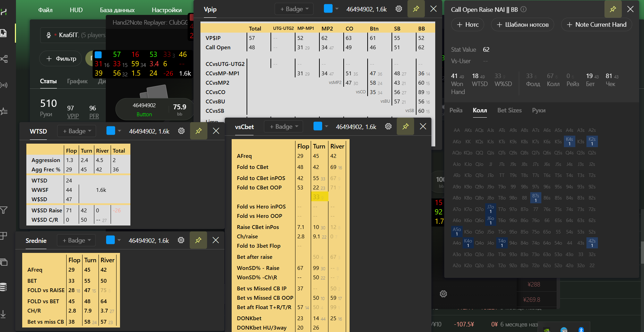Screen dimensions: 644x332
Task: Expand color arrow in WTSD popup
Action: point(119,131)
